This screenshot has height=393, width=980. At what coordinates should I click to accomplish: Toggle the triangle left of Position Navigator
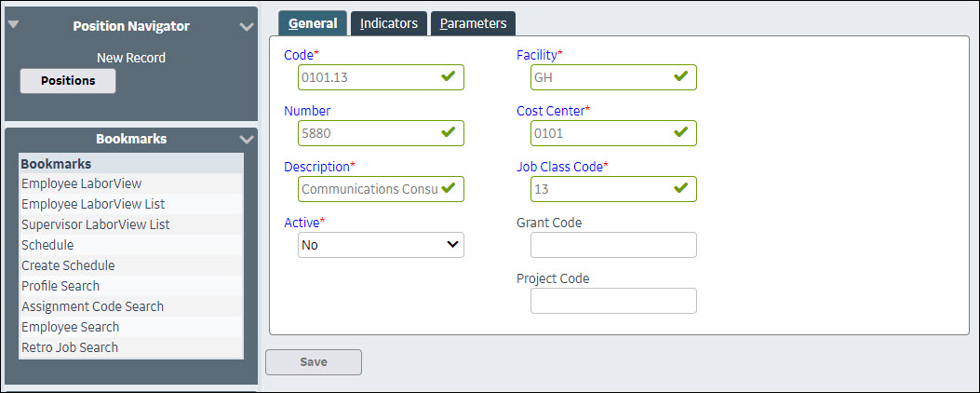(14, 25)
